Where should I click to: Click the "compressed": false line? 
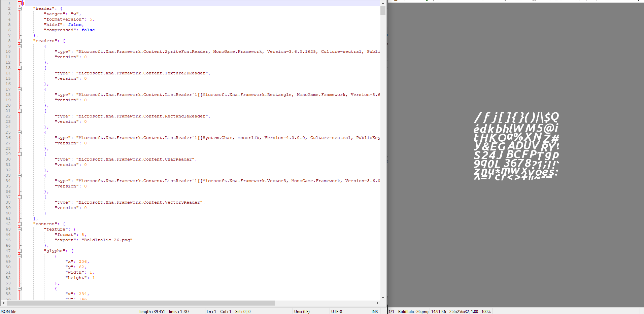[x=69, y=30]
